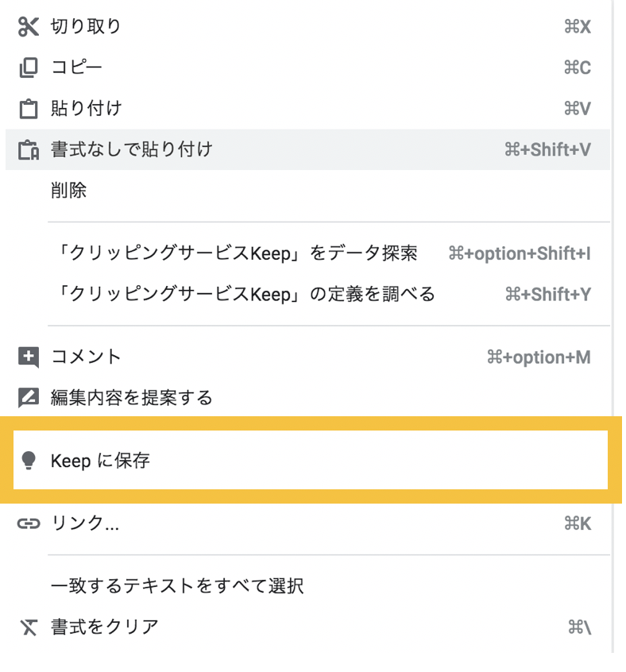Image resolution: width=626 pixels, height=672 pixels.
Task: Click the ⌘\ shortcut hint
Action: coord(580,628)
